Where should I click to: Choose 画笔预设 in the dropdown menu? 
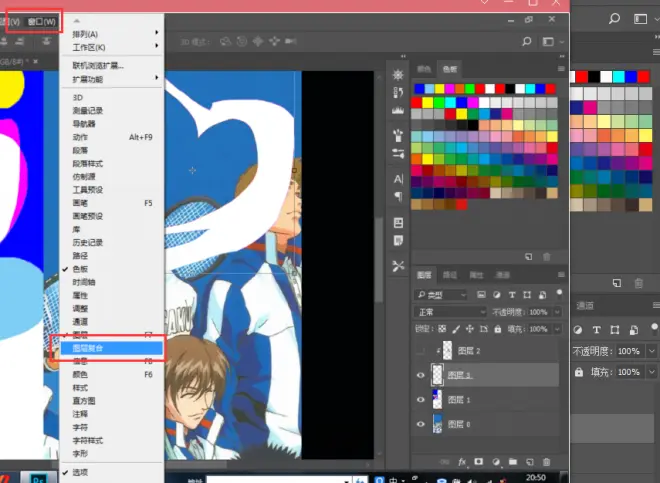click(88, 216)
